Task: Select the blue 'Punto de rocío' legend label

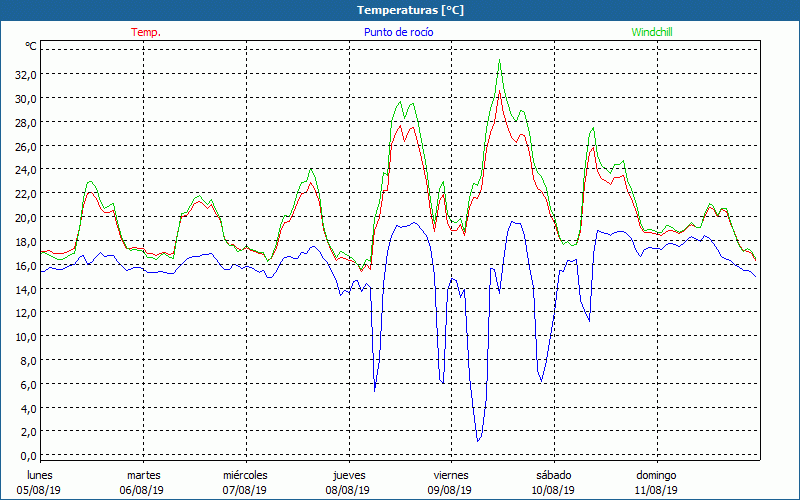Action: pyautogui.click(x=398, y=32)
